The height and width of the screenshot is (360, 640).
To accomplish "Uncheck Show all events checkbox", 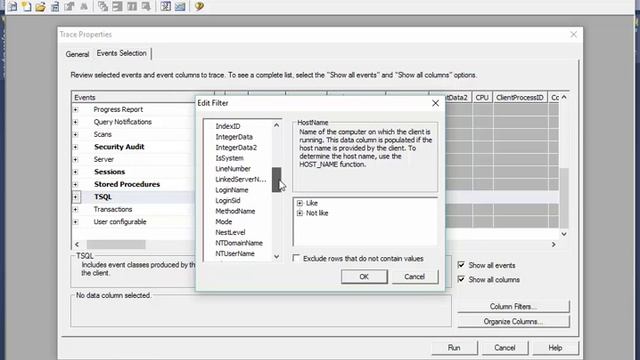I will [x=461, y=265].
